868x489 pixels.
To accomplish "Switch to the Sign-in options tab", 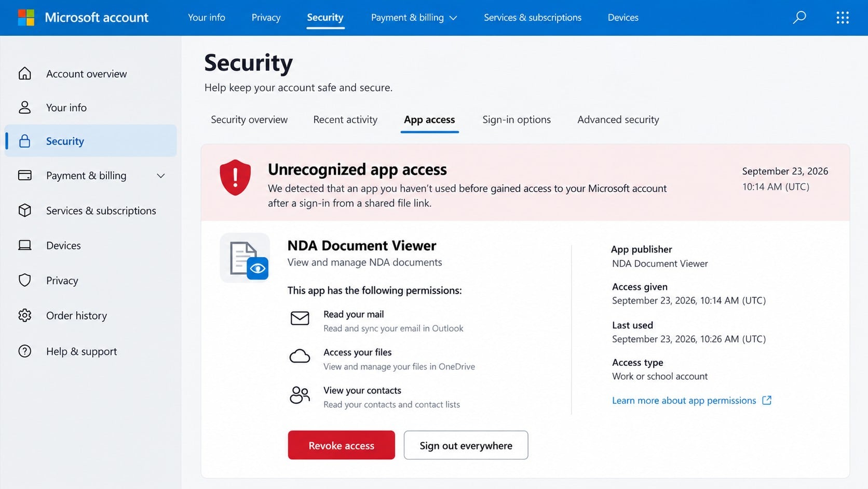I will tap(517, 120).
